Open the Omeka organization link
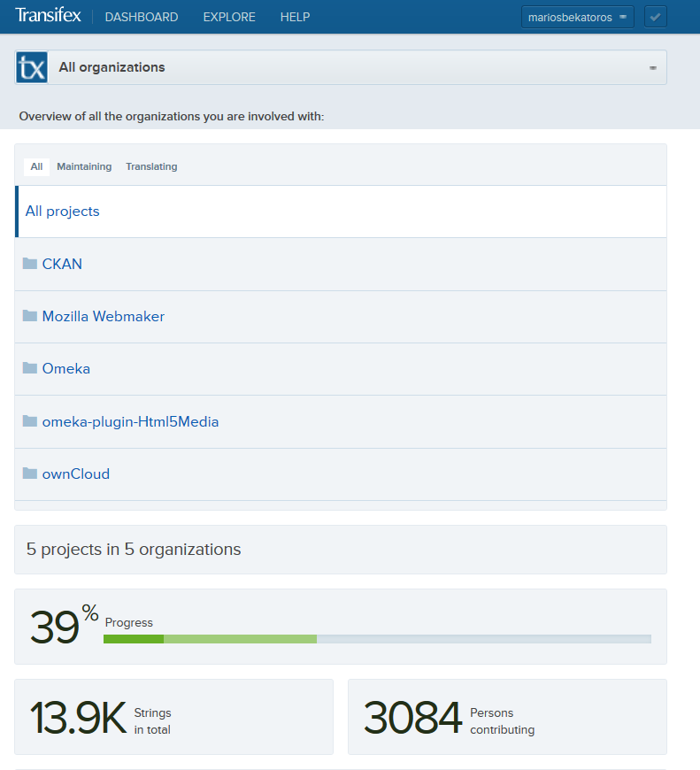The image size is (700, 770). 66,368
